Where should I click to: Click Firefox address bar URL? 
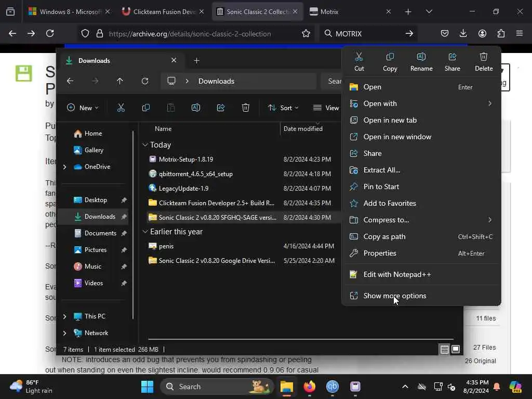(190, 34)
